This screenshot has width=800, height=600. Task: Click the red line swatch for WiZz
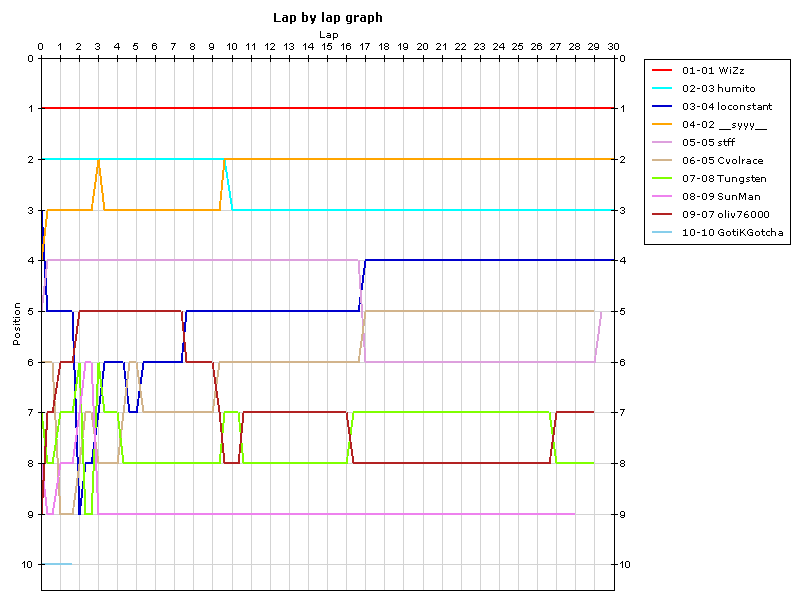click(661, 71)
